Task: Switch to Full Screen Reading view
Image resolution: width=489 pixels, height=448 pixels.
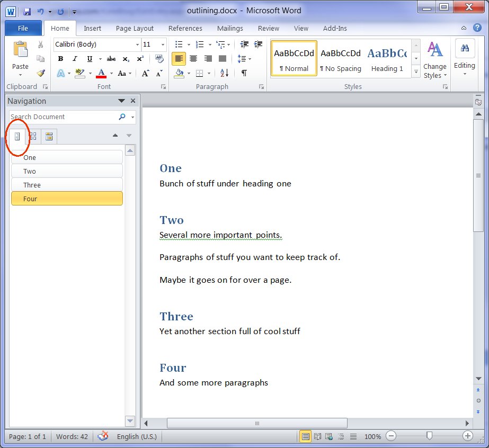Action: point(317,436)
